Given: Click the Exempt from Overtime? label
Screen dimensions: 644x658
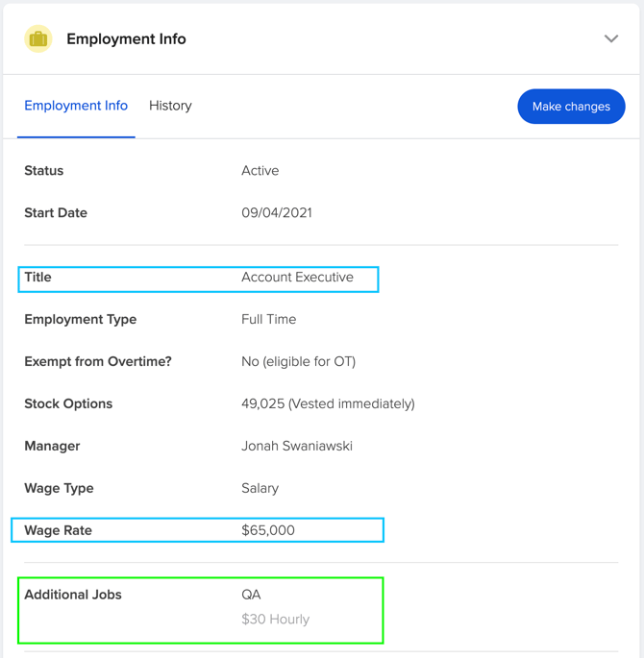Looking at the screenshot, I should 98,362.
